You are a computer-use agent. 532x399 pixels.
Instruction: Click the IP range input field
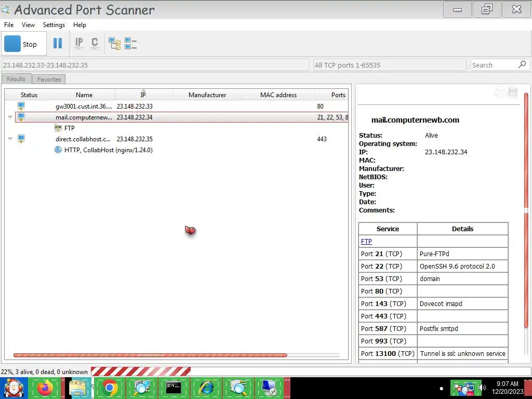click(x=155, y=65)
